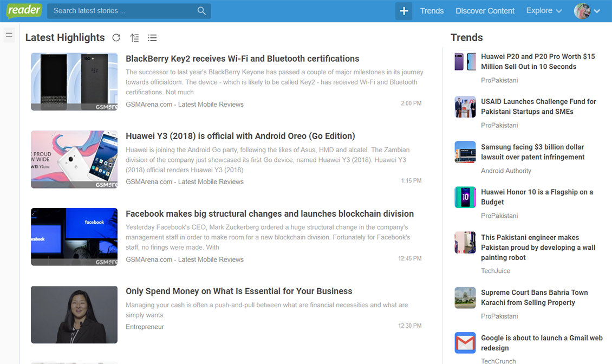Click the user profile avatar
Image resolution: width=612 pixels, height=364 pixels.
[582, 11]
